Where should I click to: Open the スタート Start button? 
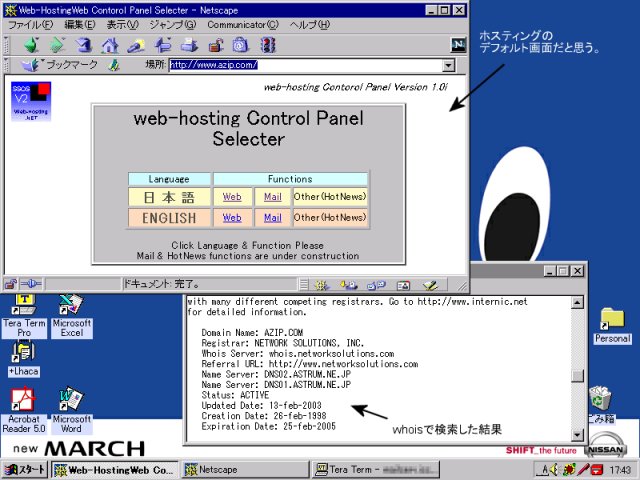pyautogui.click(x=25, y=470)
